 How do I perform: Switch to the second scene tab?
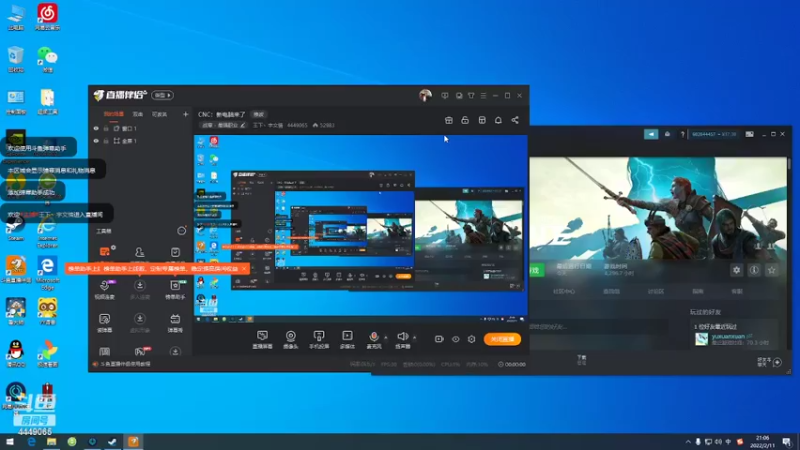[x=138, y=114]
